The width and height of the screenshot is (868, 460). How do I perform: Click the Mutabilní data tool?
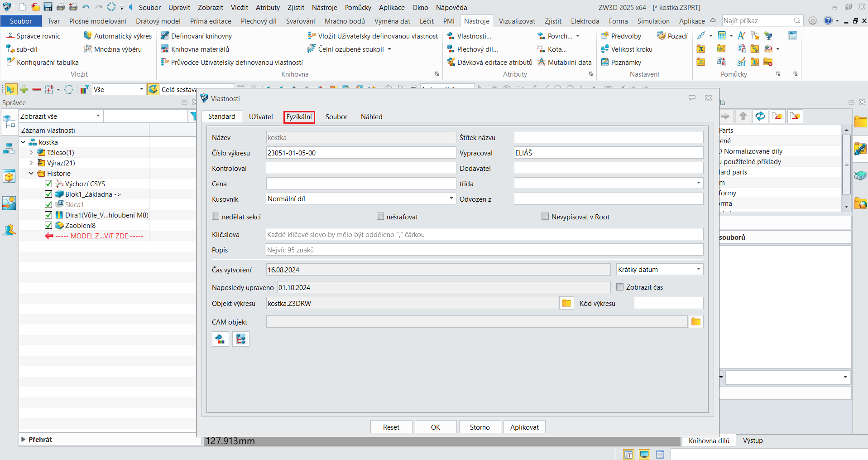point(565,63)
